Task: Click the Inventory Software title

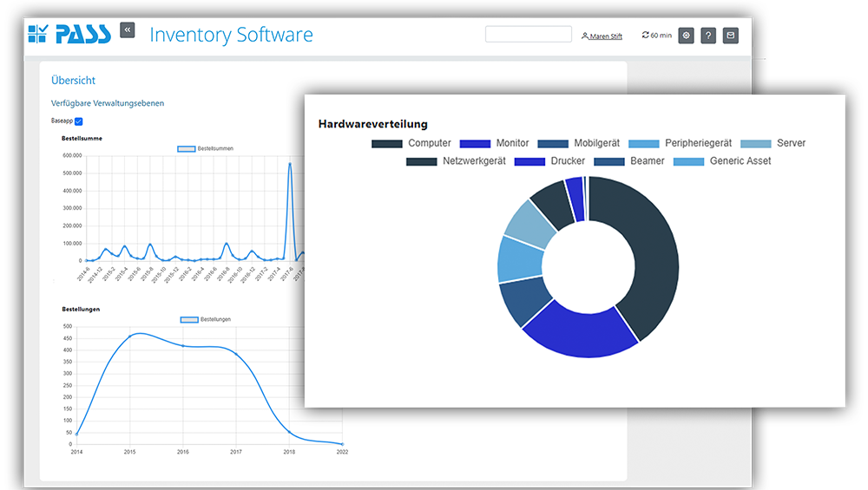Action: coord(231,35)
